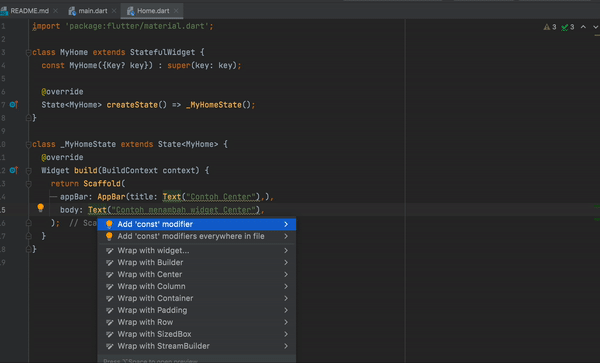Click the override gutter icon beside build method
The height and width of the screenshot is (363, 600).
pyautogui.click(x=14, y=170)
